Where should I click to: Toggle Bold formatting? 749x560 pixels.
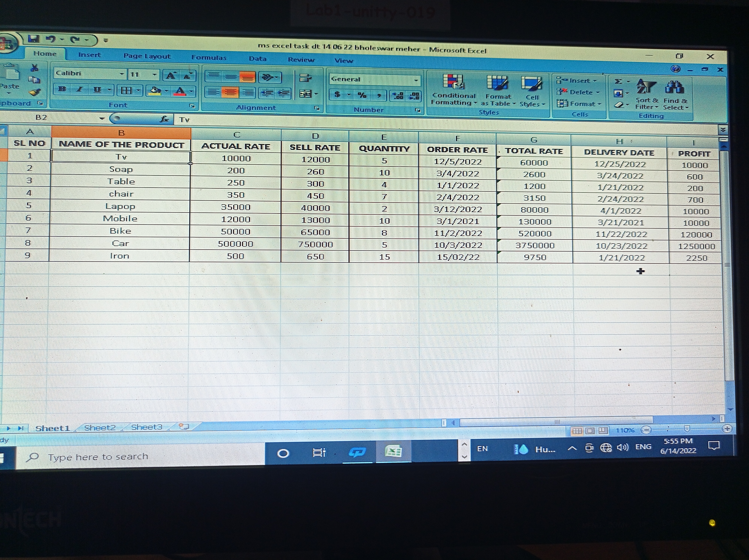pos(62,89)
